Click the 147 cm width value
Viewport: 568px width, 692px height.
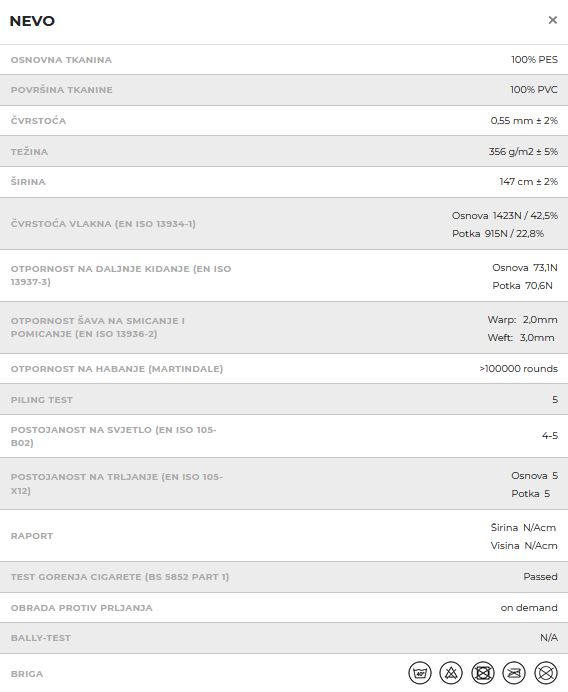tap(528, 181)
